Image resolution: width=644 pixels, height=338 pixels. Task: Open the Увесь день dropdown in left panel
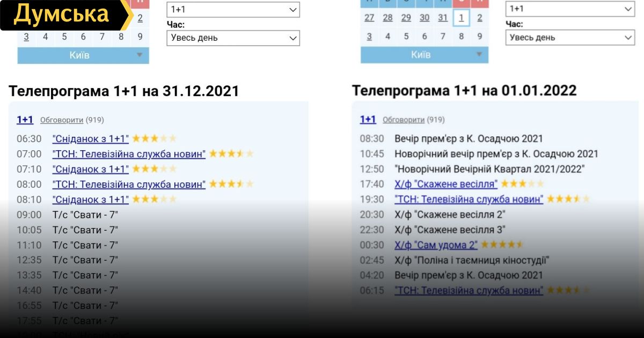pos(233,38)
